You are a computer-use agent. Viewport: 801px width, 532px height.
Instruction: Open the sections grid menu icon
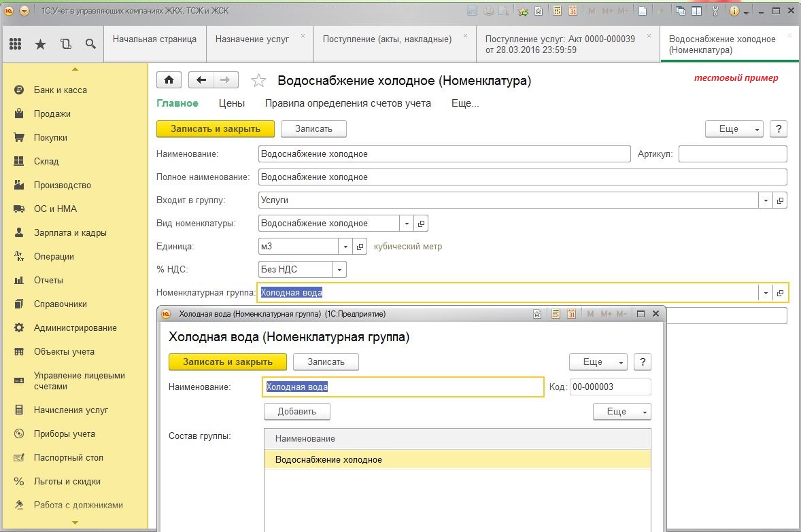(16, 44)
